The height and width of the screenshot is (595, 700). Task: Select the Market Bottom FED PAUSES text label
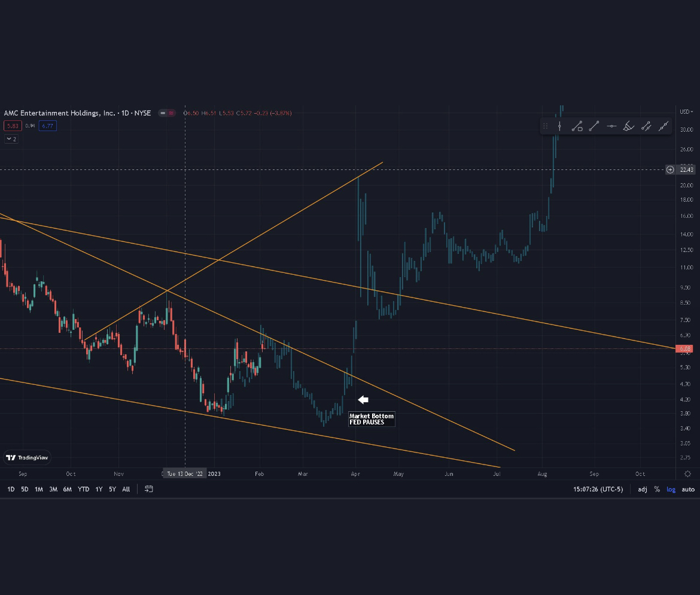372,419
